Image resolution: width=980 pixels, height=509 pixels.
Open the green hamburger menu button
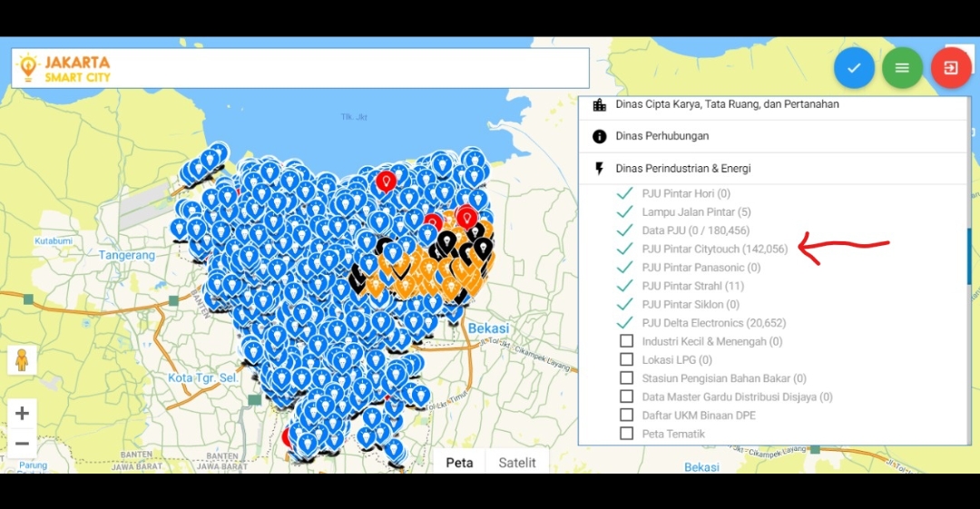point(902,68)
